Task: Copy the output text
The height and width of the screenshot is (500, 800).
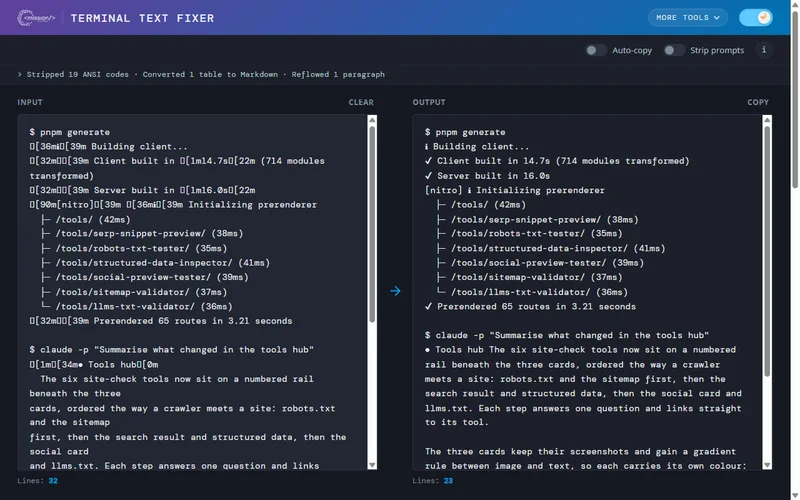Action: (758, 102)
